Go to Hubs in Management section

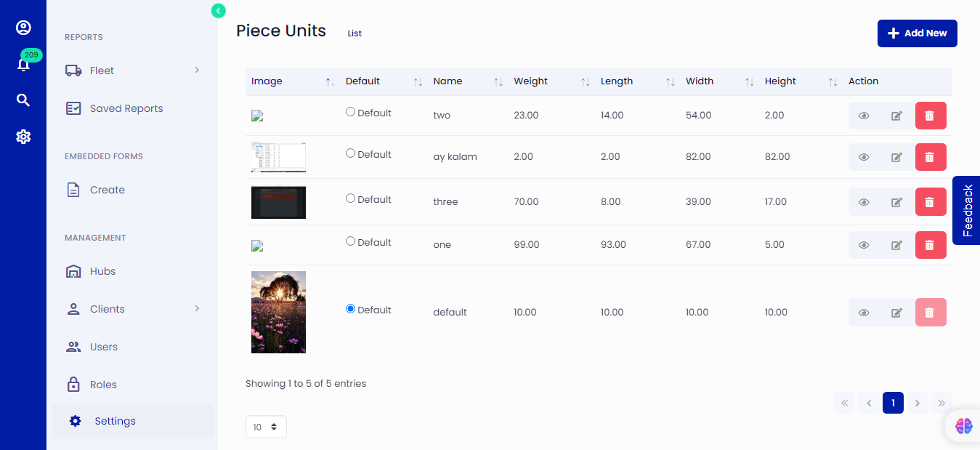click(x=102, y=271)
